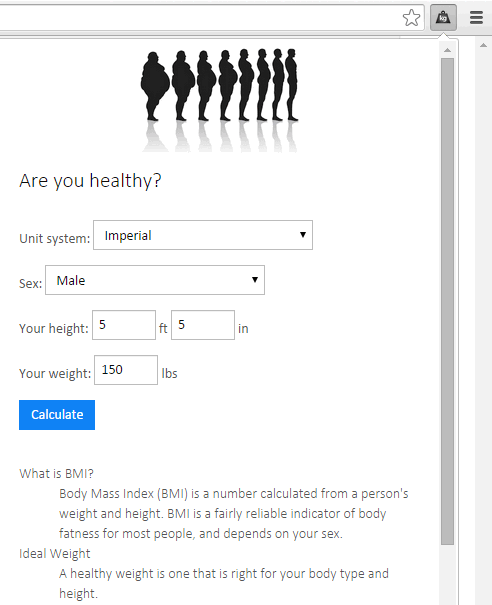Click the page scrollbar up arrow

pos(484,46)
